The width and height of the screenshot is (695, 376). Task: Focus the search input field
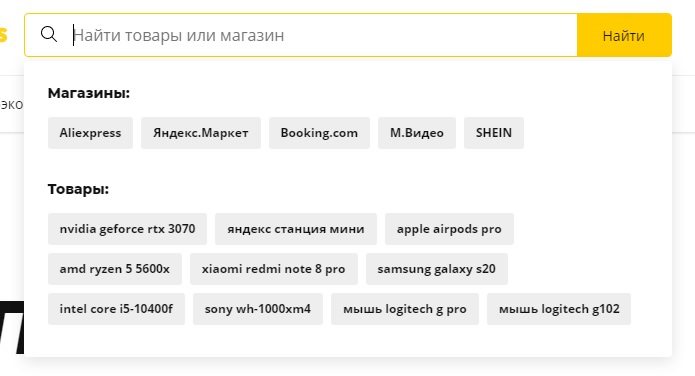coord(324,35)
